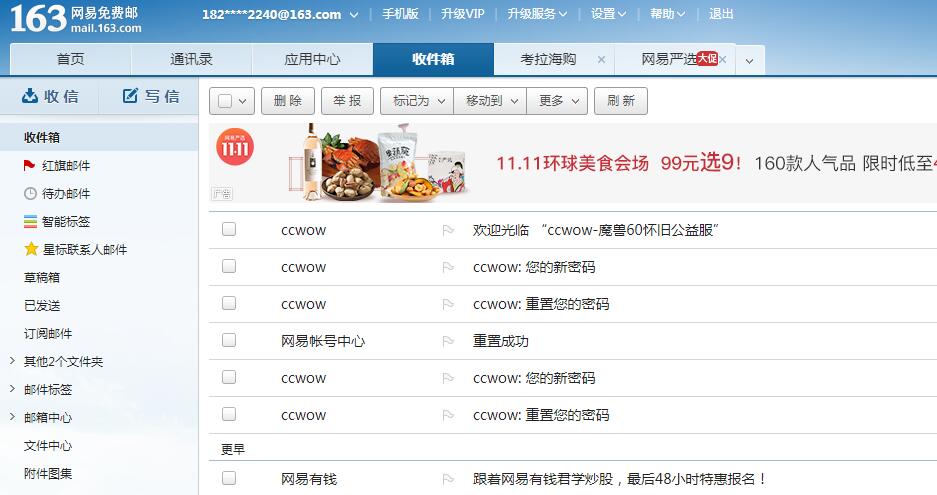Click the 删除 delete button

click(x=287, y=100)
